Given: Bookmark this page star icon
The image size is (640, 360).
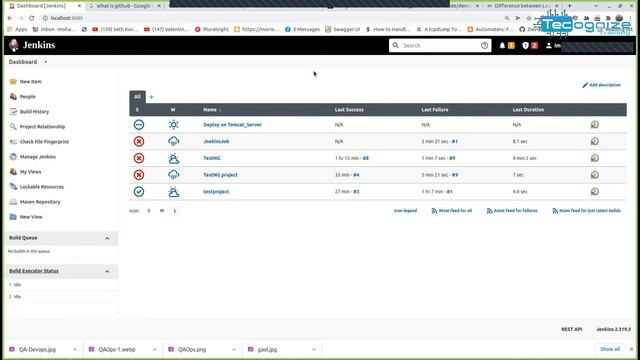Looking at the screenshot, I should [529, 18].
